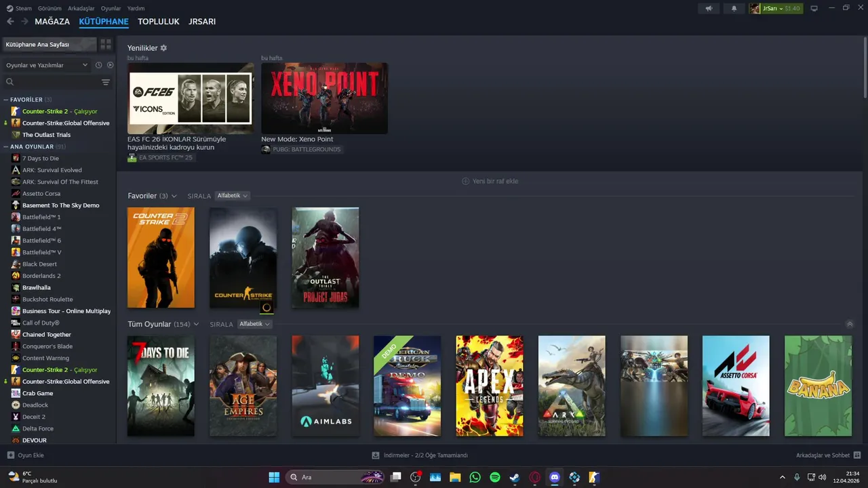Switch to the MAĞAZA tab
Viewport: 868px width, 488px height.
coord(52,22)
